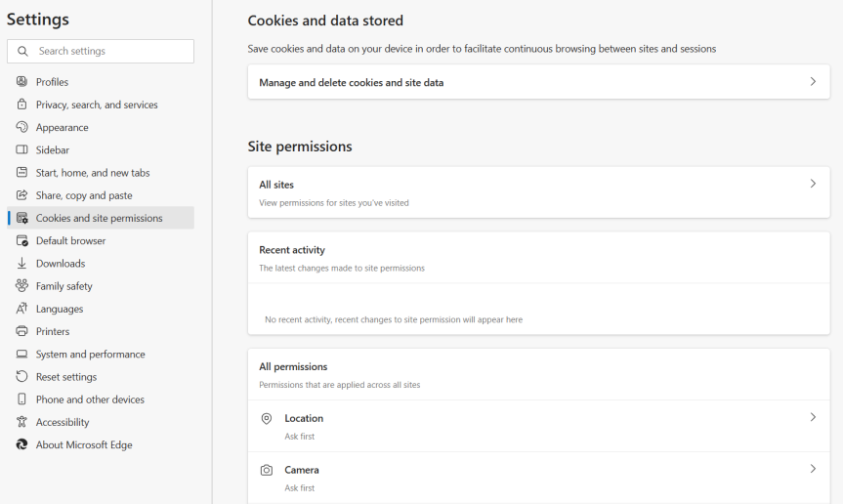Click the Privacy lock icon
This screenshot has width=843, height=504.
(x=21, y=105)
